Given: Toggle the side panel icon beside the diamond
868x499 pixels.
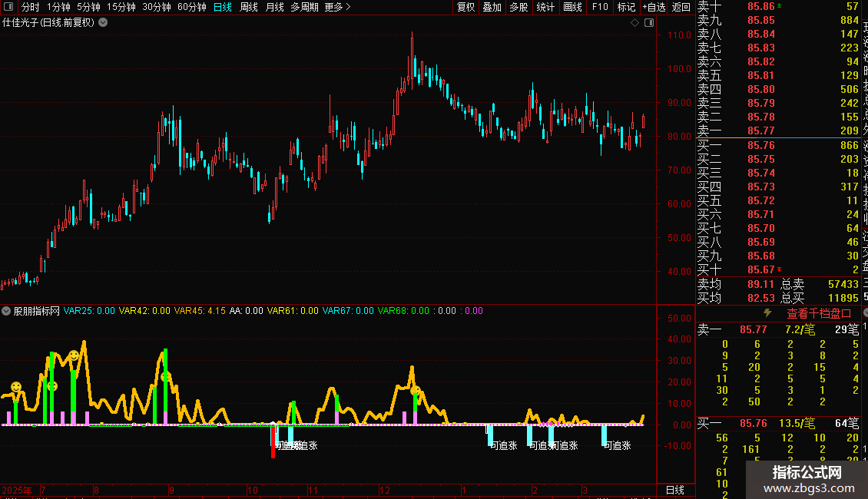Looking at the screenshot, I should click(649, 23).
